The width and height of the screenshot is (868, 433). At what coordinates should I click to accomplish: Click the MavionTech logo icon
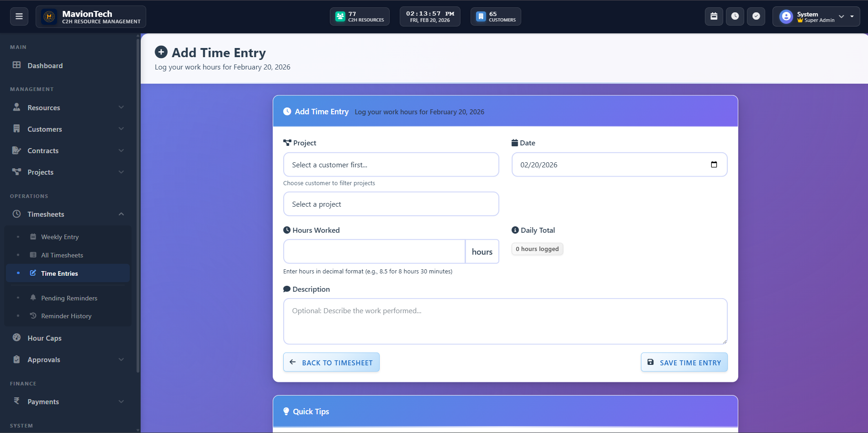pyautogui.click(x=49, y=17)
